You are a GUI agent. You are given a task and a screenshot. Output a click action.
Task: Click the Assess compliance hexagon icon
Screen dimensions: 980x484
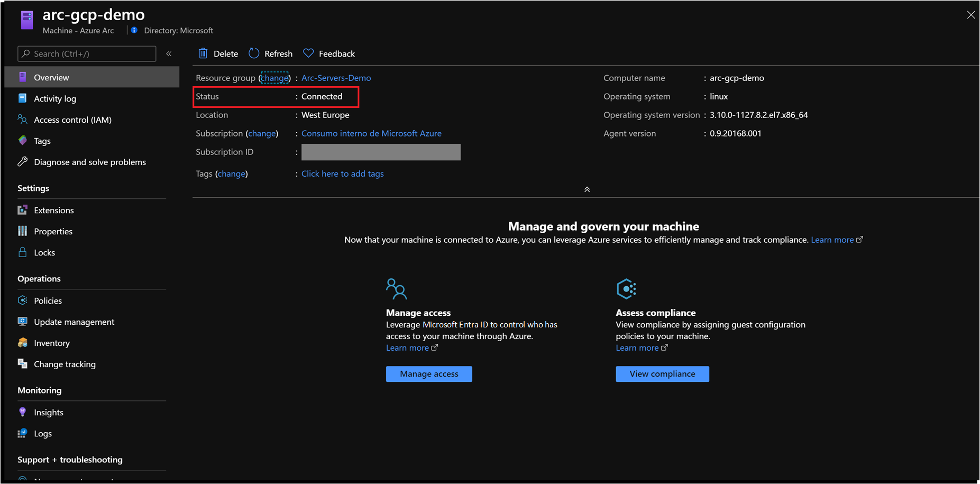click(x=626, y=289)
